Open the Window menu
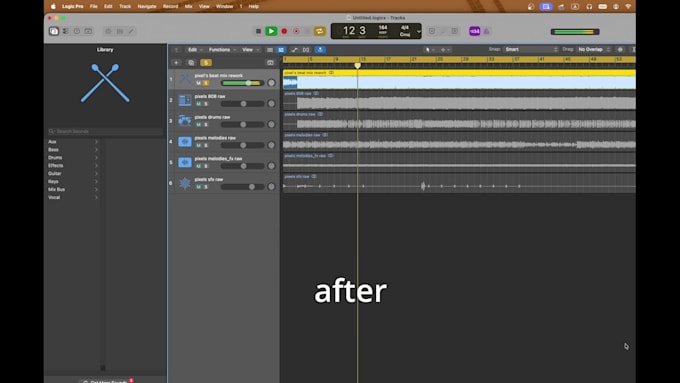The width and height of the screenshot is (680, 383). (225, 7)
